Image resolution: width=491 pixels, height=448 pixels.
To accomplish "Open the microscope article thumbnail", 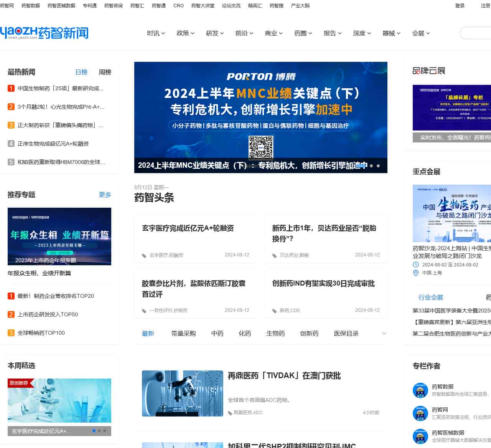I will [x=183, y=393].
